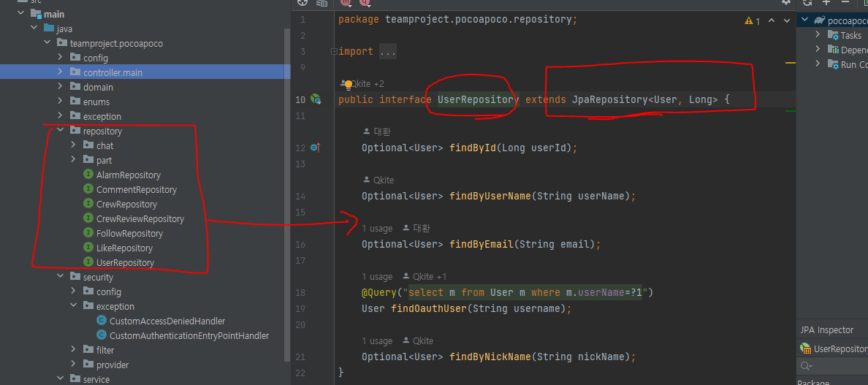Click the CustomAccessDeniedHandler class icon
Screen dimensions: 868x385
pyautogui.click(x=101, y=321)
